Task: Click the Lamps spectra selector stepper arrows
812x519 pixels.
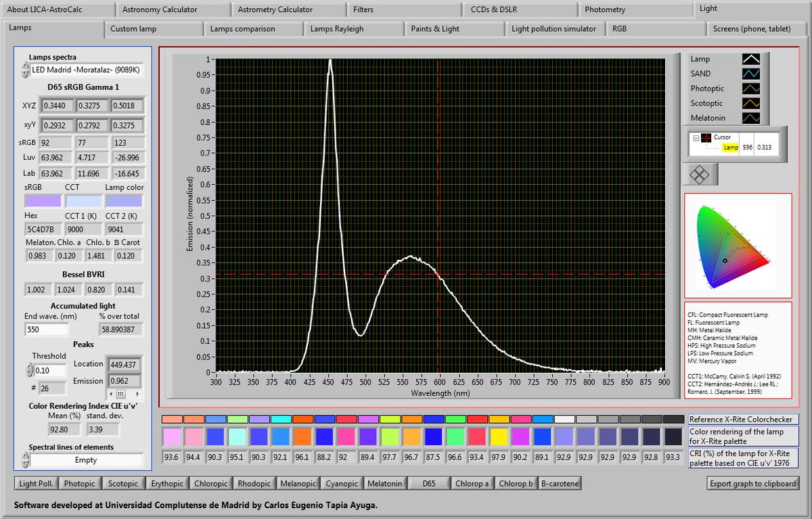Action: coord(26,70)
